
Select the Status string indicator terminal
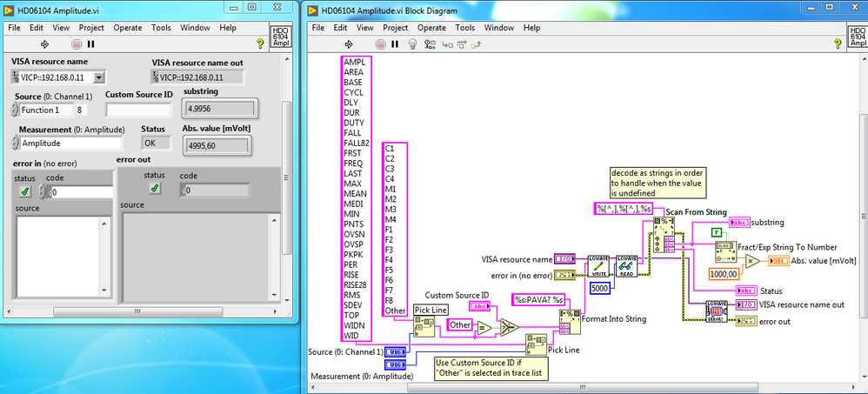(745, 290)
